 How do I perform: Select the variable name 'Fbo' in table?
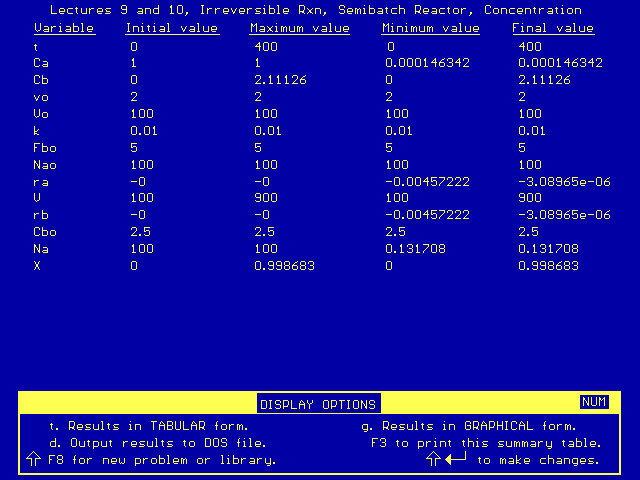45,147
